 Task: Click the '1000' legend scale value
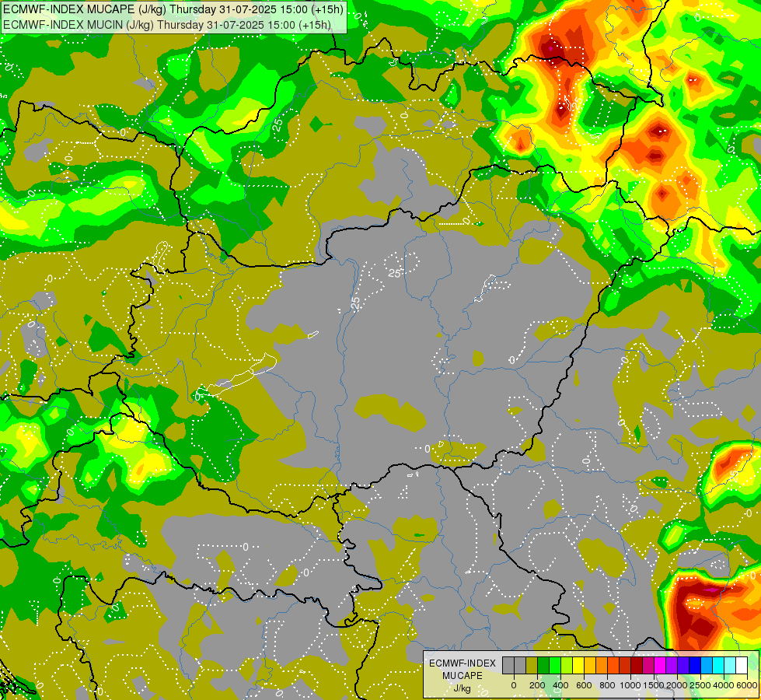click(x=630, y=685)
